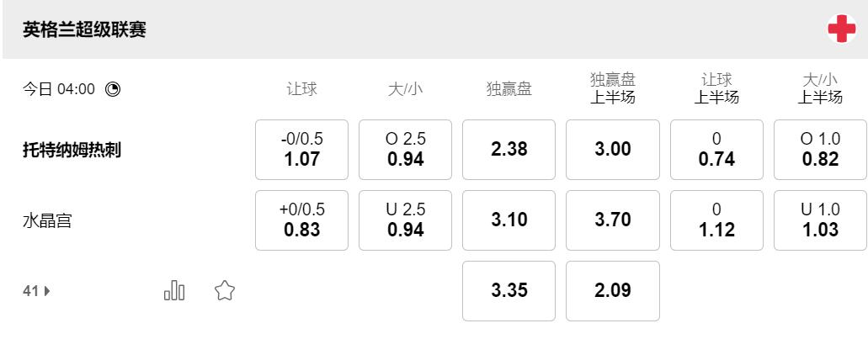The width and height of the screenshot is (868, 339).
Task: Bet Over 2.5 goals at 0.94
Action: pos(405,150)
